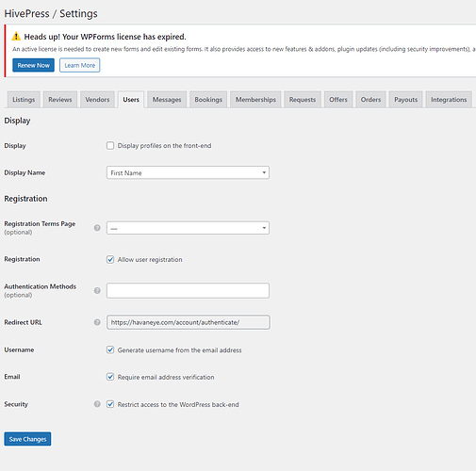
Task: Click the Renew Now button
Action: [33, 65]
